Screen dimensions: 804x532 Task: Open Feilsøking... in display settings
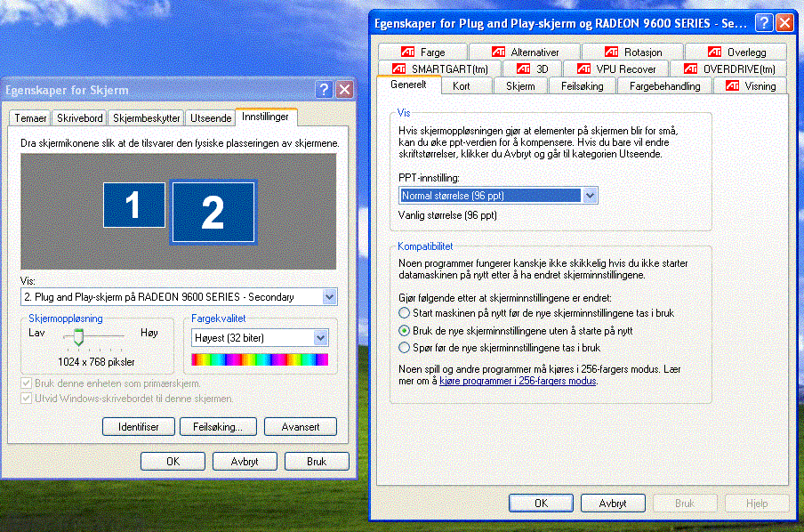(218, 426)
